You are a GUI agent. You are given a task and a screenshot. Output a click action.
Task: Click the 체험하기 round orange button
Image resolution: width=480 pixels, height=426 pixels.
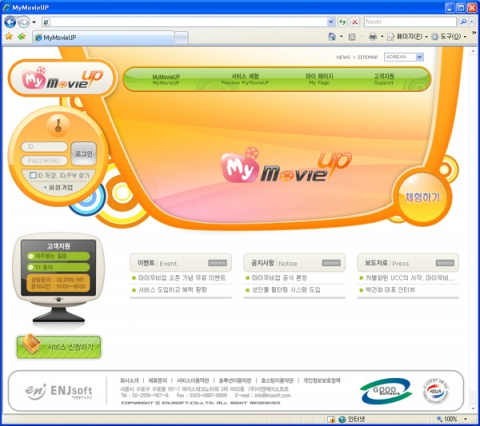tap(422, 198)
